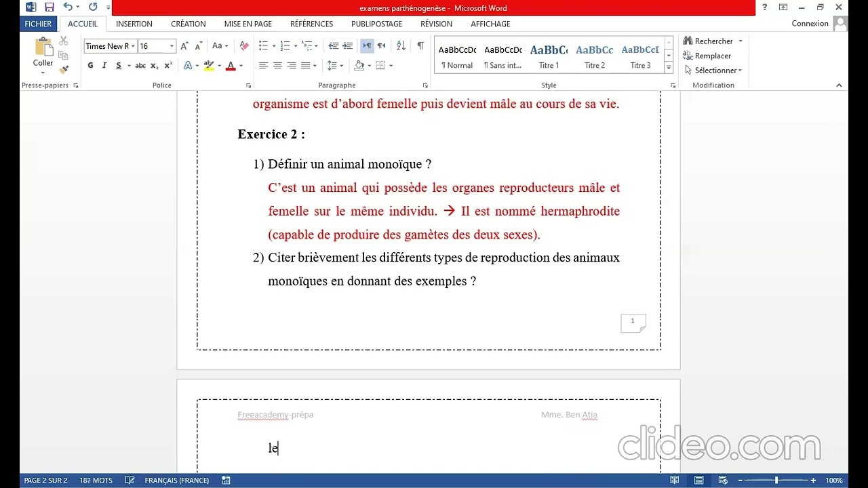868x488 pixels.
Task: Toggle show paragraph marks (¶)
Action: pyautogui.click(x=420, y=46)
